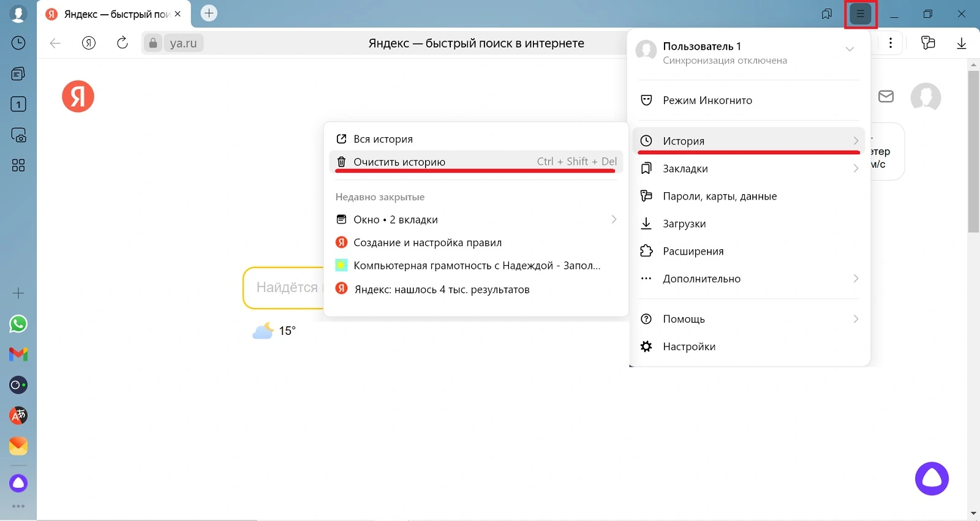
Task: Expand the Закладки submenu arrow
Action: pyautogui.click(x=856, y=168)
